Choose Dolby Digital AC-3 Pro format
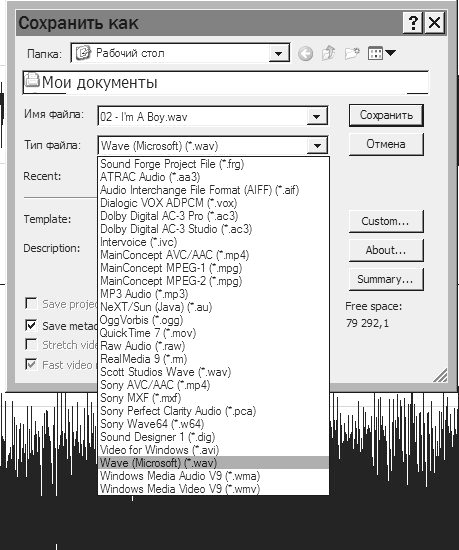 click(213, 216)
